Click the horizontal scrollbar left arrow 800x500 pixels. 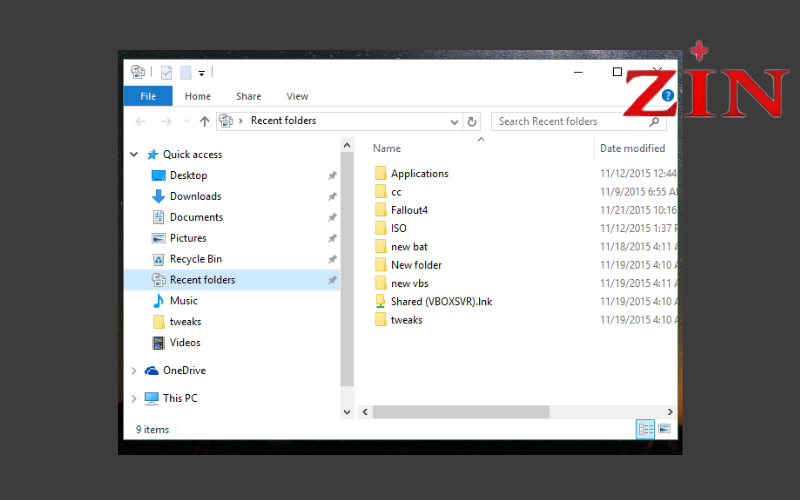point(365,412)
